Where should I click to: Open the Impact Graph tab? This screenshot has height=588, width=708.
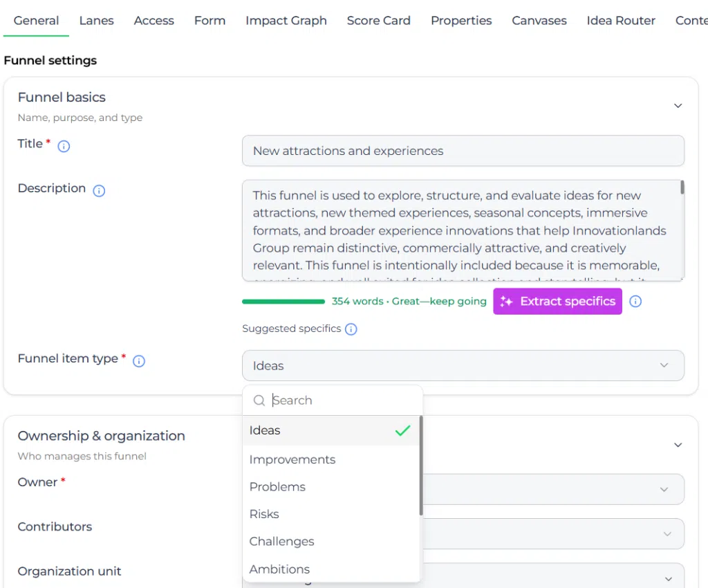coord(286,21)
